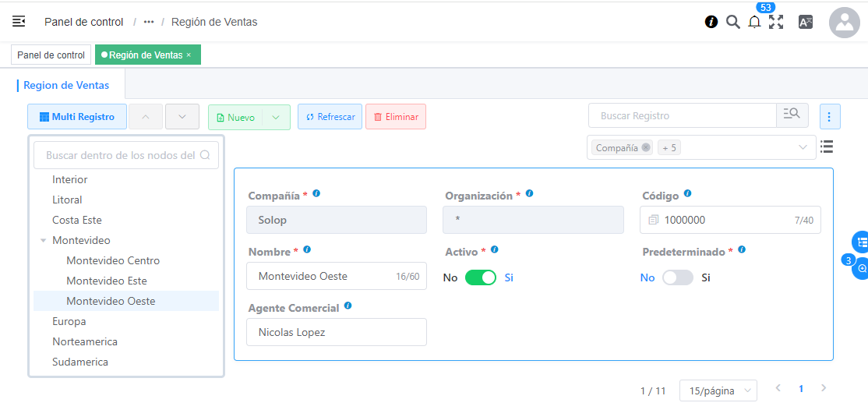Open the 15/página page size dropdown

pos(718,390)
